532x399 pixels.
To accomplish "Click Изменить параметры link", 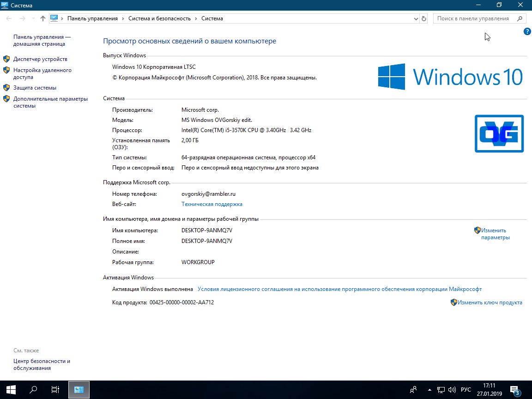I will pyautogui.click(x=496, y=234).
